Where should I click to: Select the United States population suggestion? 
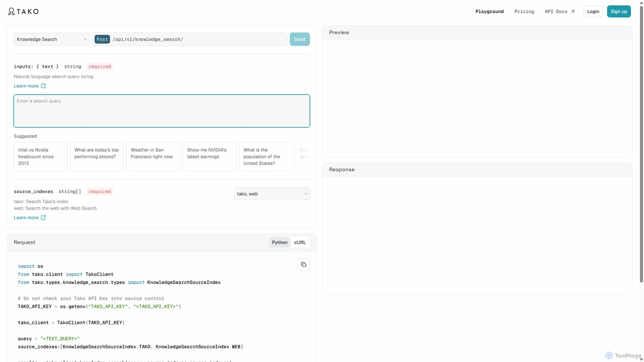tap(266, 156)
